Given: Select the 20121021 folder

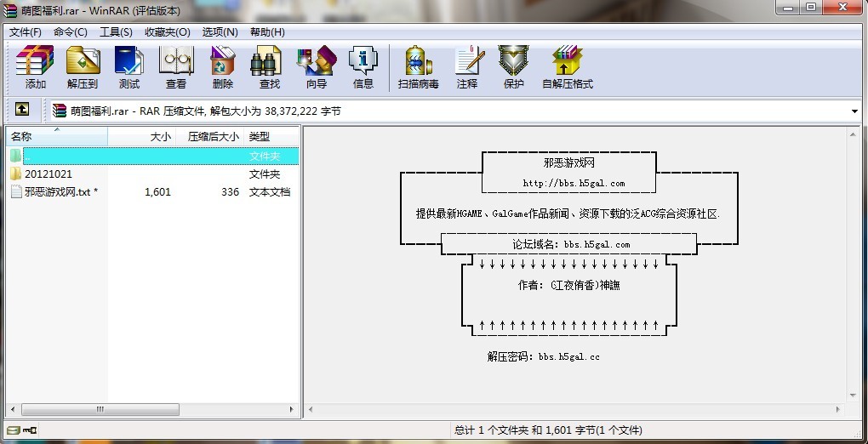Looking at the screenshot, I should coord(49,174).
